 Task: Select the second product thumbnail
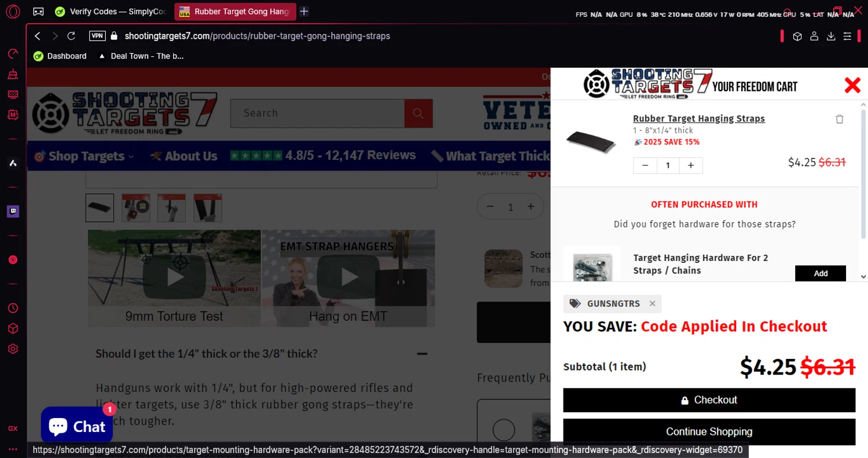136,208
